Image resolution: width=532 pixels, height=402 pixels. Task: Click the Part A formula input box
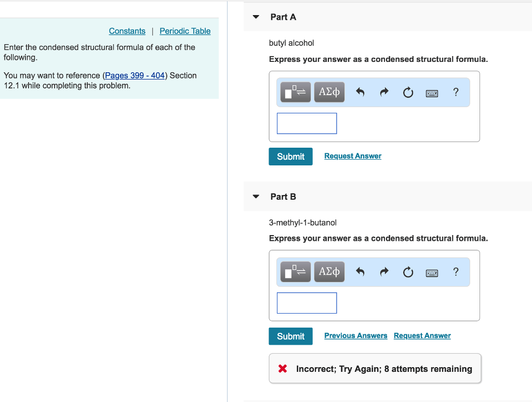click(x=307, y=123)
